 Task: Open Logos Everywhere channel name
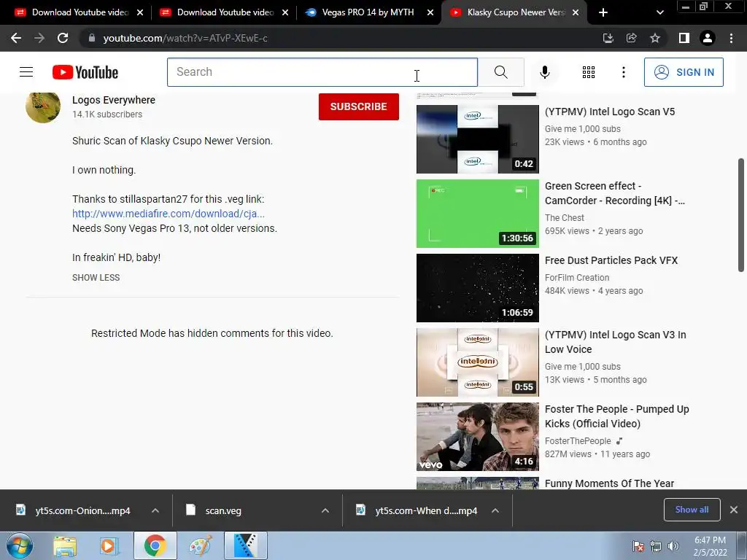tap(113, 100)
